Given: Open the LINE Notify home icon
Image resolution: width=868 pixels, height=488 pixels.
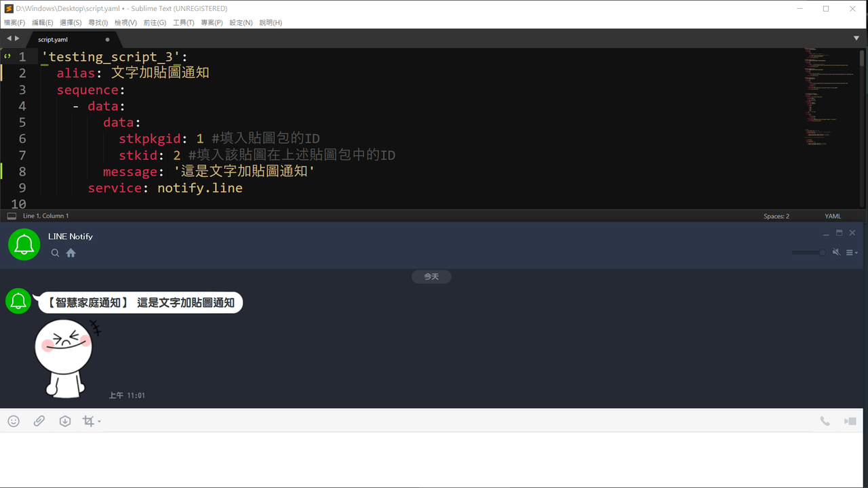Looking at the screenshot, I should pyautogui.click(x=71, y=253).
